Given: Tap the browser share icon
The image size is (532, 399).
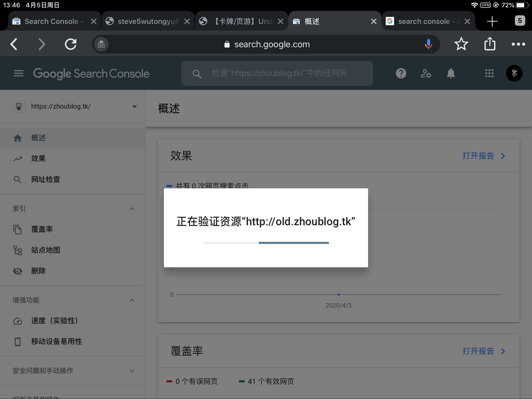Looking at the screenshot, I should (x=490, y=44).
